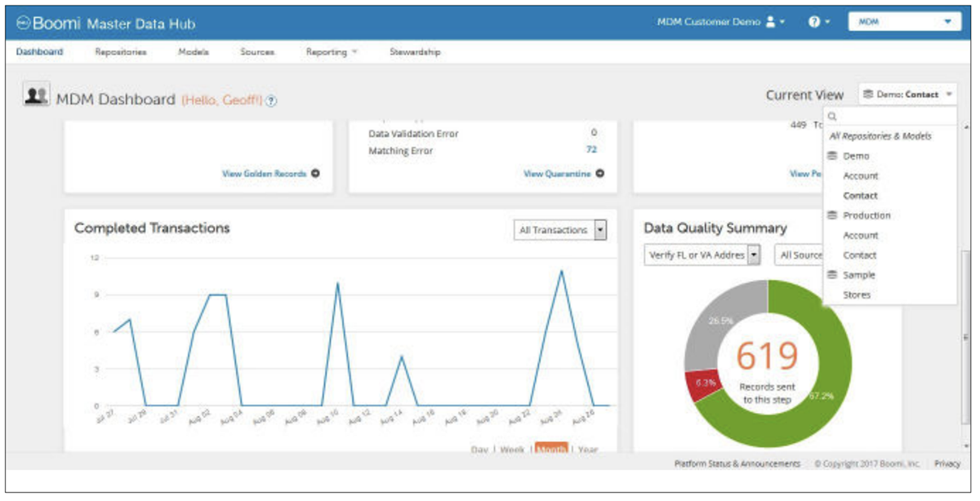Viewport: 980px width, 501px height.
Task: Click the Aug 24 peak on line chart
Action: click(x=561, y=271)
